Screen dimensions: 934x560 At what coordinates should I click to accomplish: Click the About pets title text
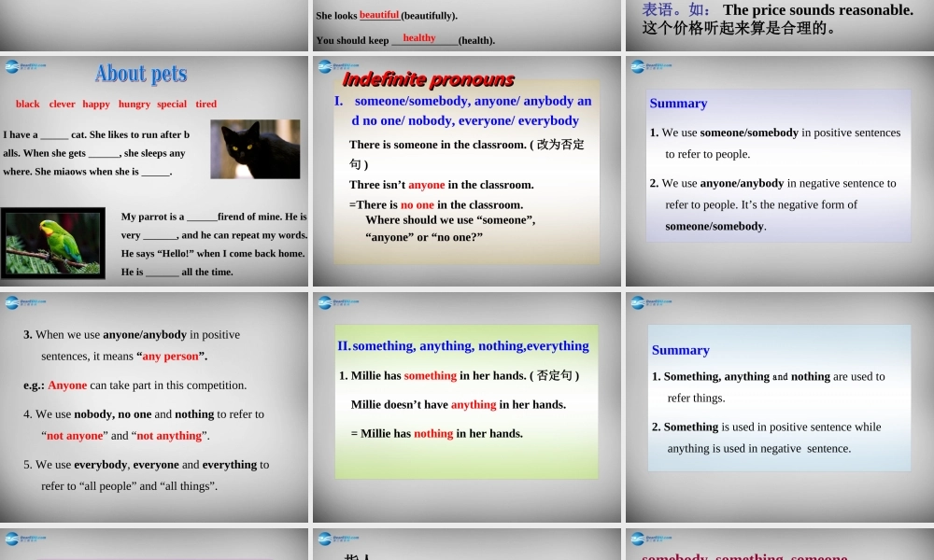140,74
